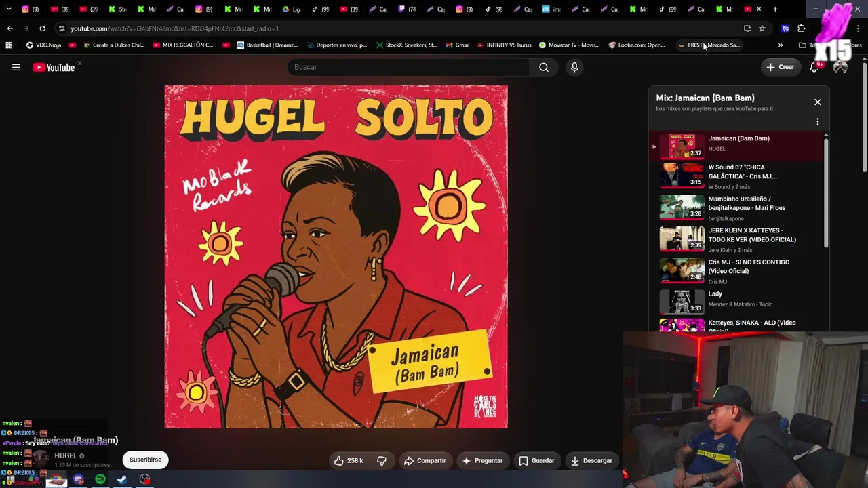The height and width of the screenshot is (488, 868).
Task: Open the YouTube account avatar menu
Action: [x=840, y=67]
